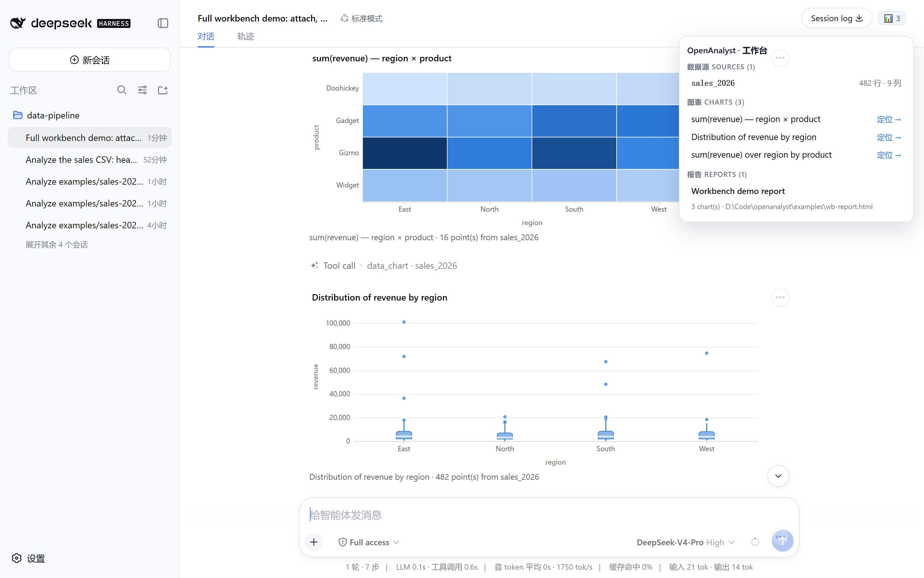
Task: Click the sparkle icon beside Tool call
Action: (x=314, y=265)
